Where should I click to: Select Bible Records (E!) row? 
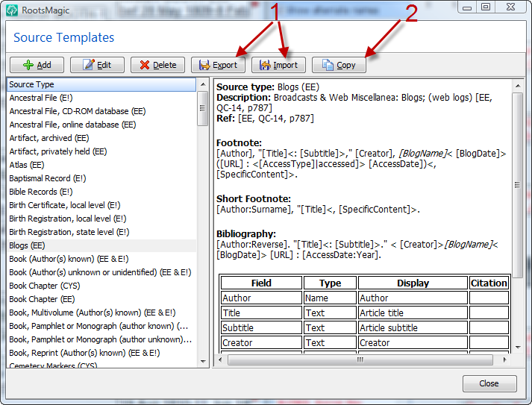tap(101, 192)
